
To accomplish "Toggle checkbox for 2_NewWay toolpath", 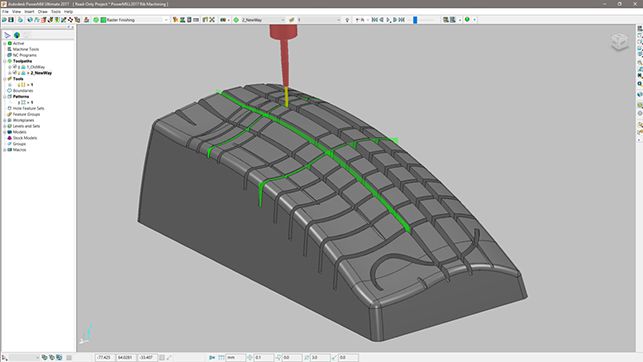I will [14, 73].
